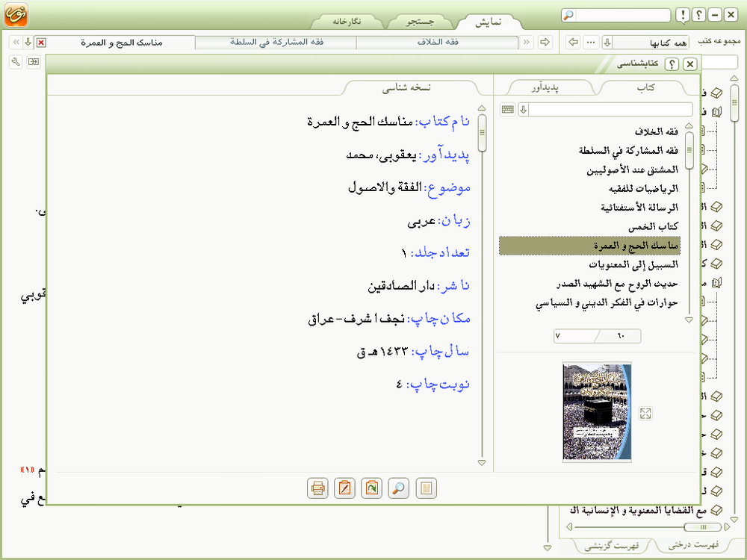Click the book icon beside مع القضايا المعنوية
The width and height of the screenshot is (747, 560).
[x=716, y=510]
